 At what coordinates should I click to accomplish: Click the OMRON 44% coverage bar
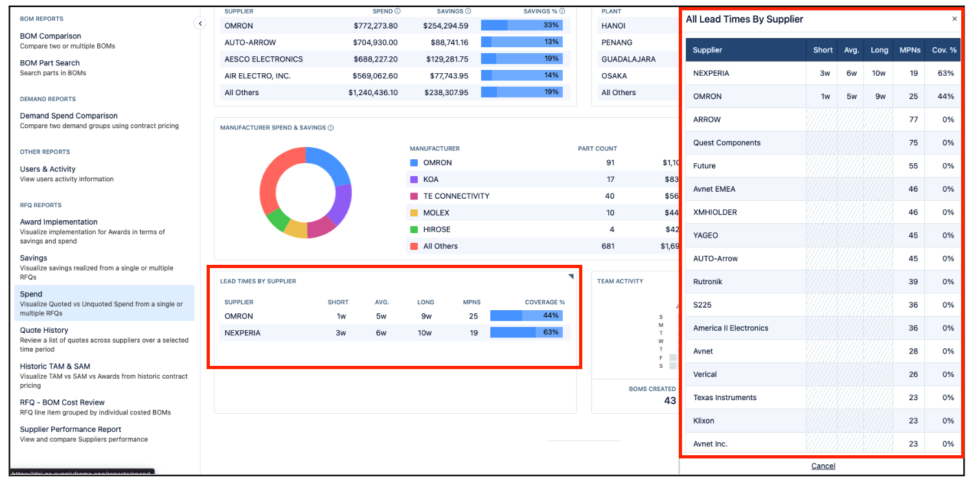pos(526,316)
